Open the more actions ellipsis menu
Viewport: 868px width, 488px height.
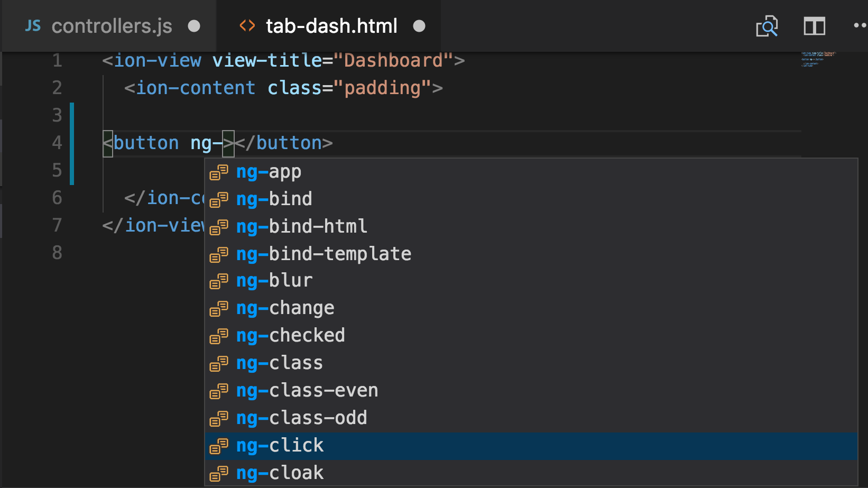(x=860, y=25)
